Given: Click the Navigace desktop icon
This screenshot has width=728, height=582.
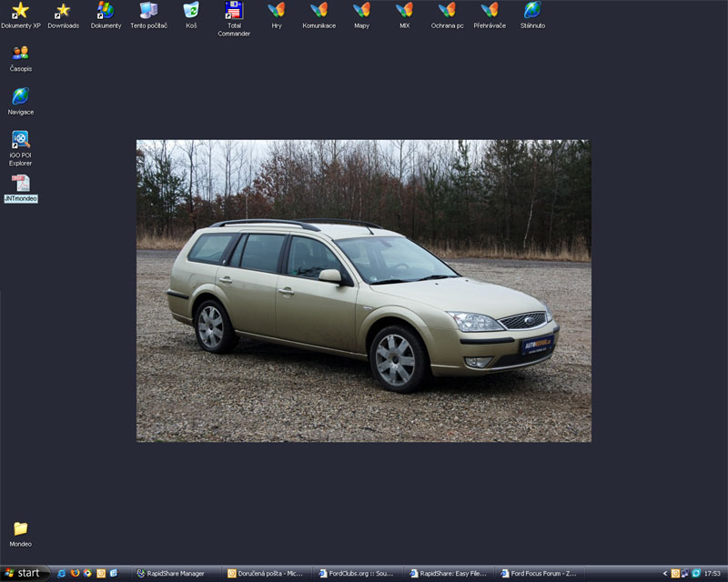Looking at the screenshot, I should point(20,96).
